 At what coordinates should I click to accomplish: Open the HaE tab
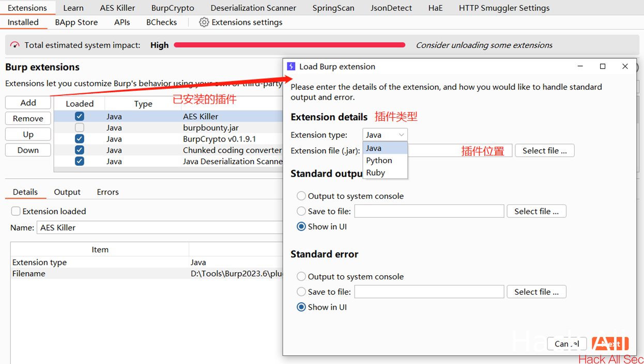[x=435, y=8]
